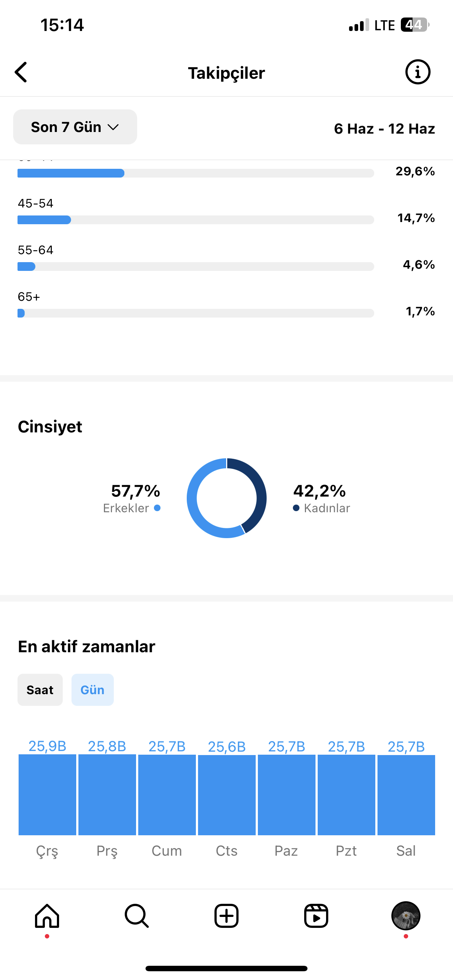Expand the Son 7 Gün dropdown
This screenshot has width=453, height=980.
pyautogui.click(x=75, y=127)
